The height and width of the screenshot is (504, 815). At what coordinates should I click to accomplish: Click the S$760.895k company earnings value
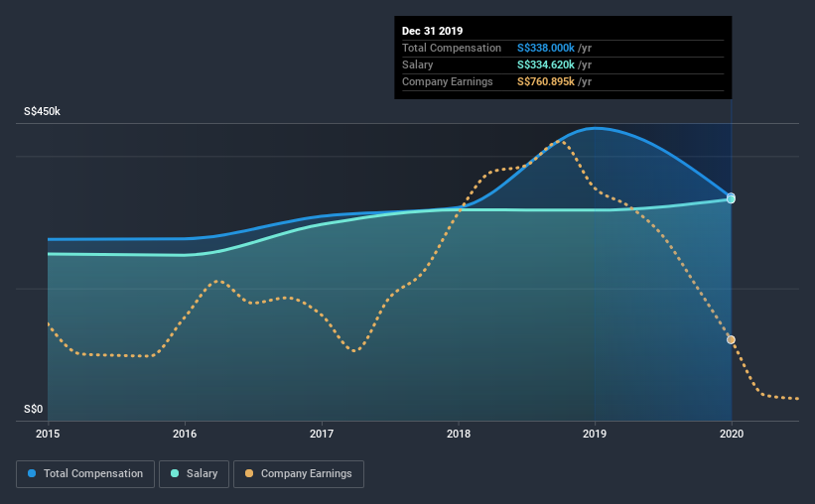coord(546,81)
